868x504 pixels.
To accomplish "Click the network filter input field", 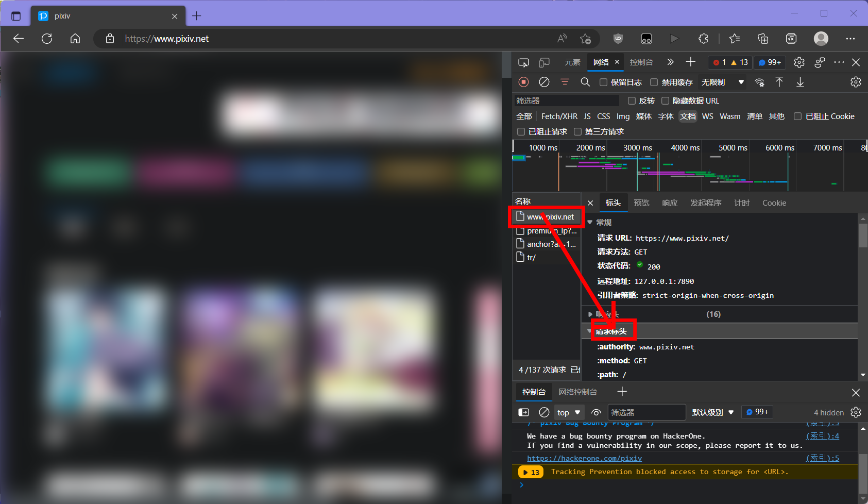I will pos(567,100).
